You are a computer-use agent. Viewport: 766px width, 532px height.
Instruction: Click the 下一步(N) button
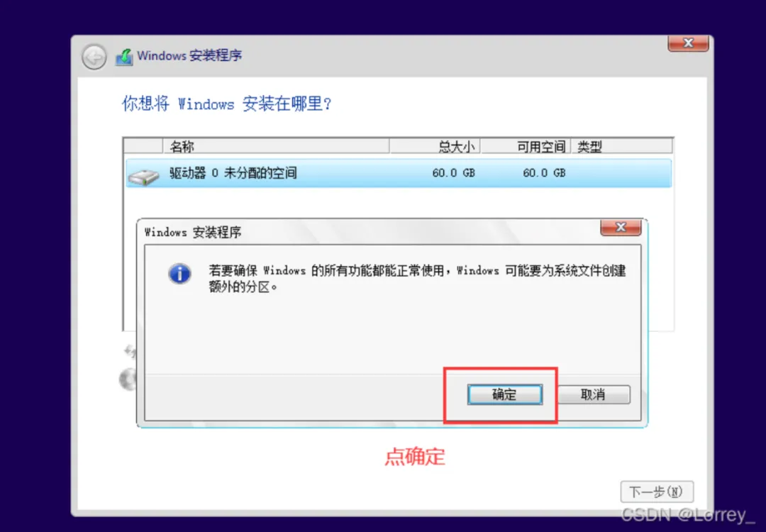pyautogui.click(x=657, y=492)
